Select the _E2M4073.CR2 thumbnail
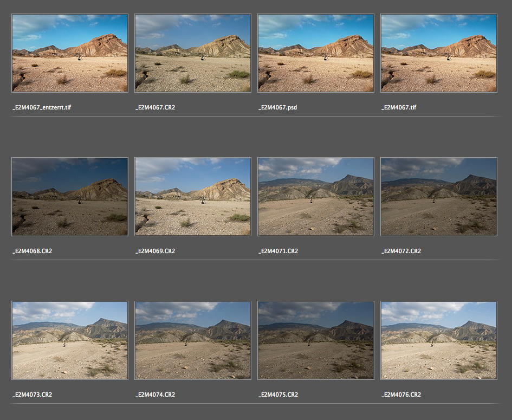512x420 pixels. (x=70, y=340)
